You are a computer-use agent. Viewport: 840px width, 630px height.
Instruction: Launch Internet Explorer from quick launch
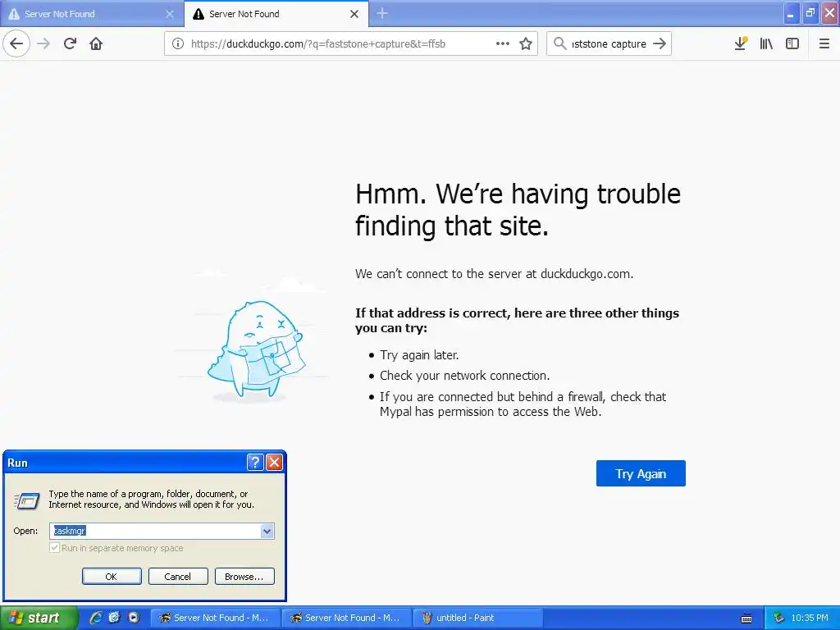(x=96, y=618)
